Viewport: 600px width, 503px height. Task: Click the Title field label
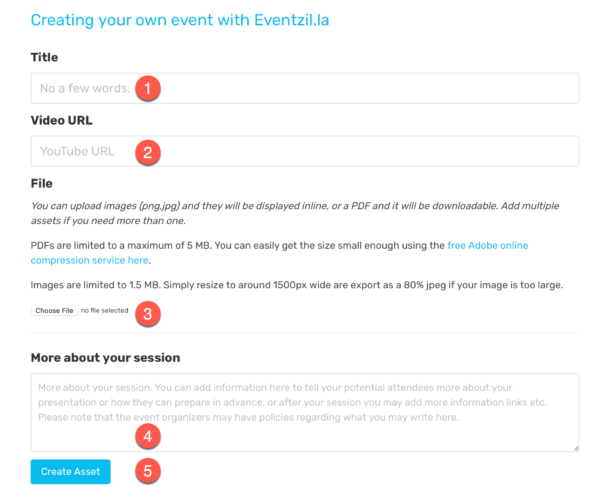[x=44, y=57]
